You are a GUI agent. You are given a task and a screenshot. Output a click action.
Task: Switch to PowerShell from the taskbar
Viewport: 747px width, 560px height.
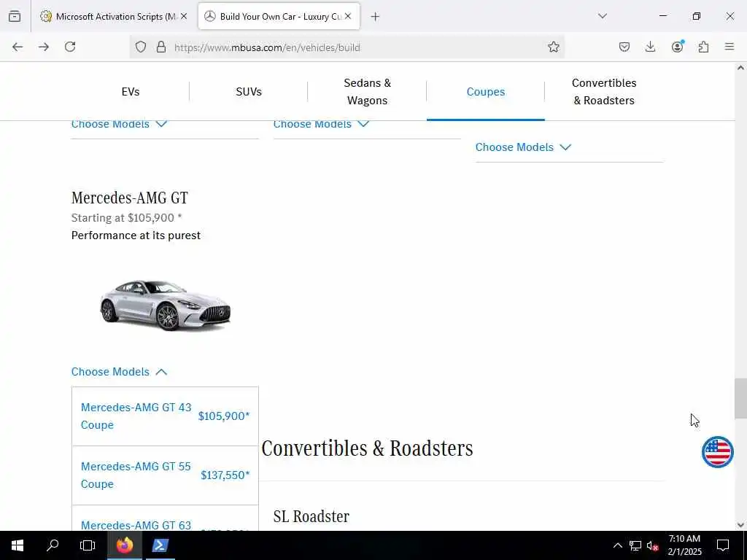160,545
